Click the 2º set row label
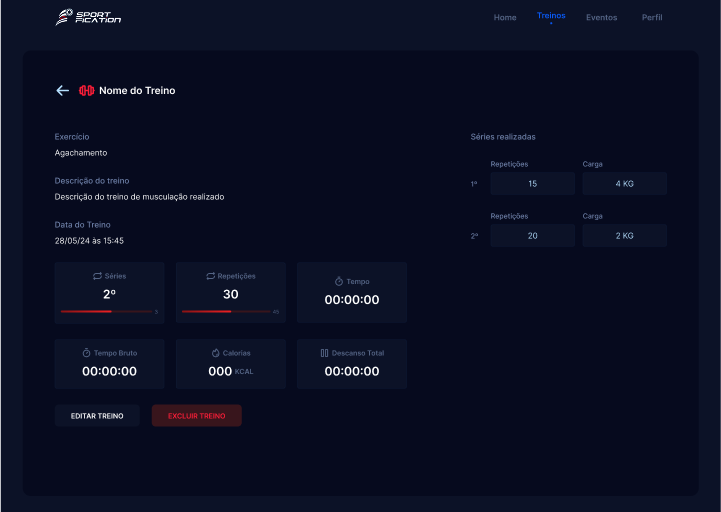721x512 pixels. point(474,236)
